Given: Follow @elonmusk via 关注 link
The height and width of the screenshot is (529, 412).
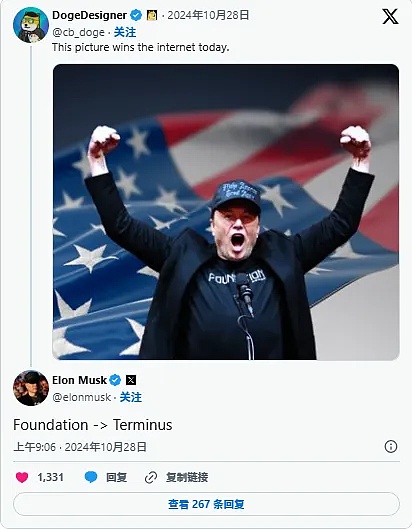Looking at the screenshot, I should (x=131, y=397).
